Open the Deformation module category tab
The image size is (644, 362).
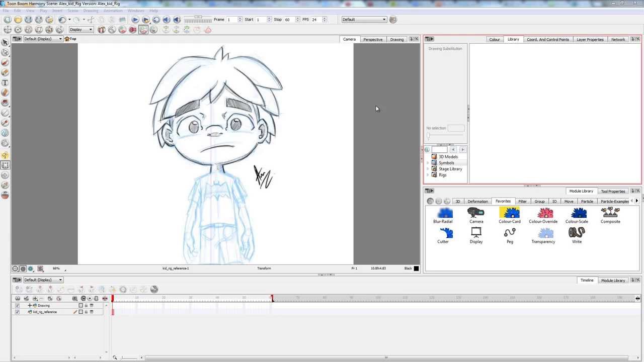coord(477,201)
